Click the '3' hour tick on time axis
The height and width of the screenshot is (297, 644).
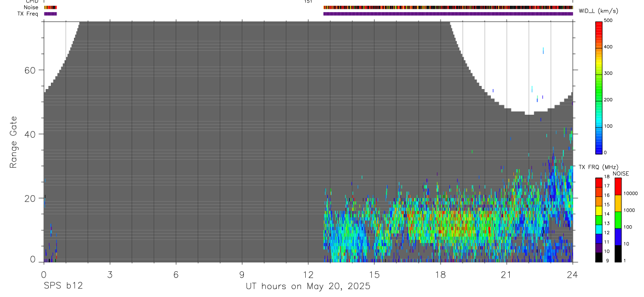[110, 274]
